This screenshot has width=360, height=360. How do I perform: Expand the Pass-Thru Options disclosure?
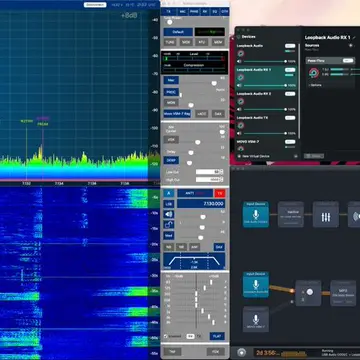pyautogui.click(x=315, y=85)
